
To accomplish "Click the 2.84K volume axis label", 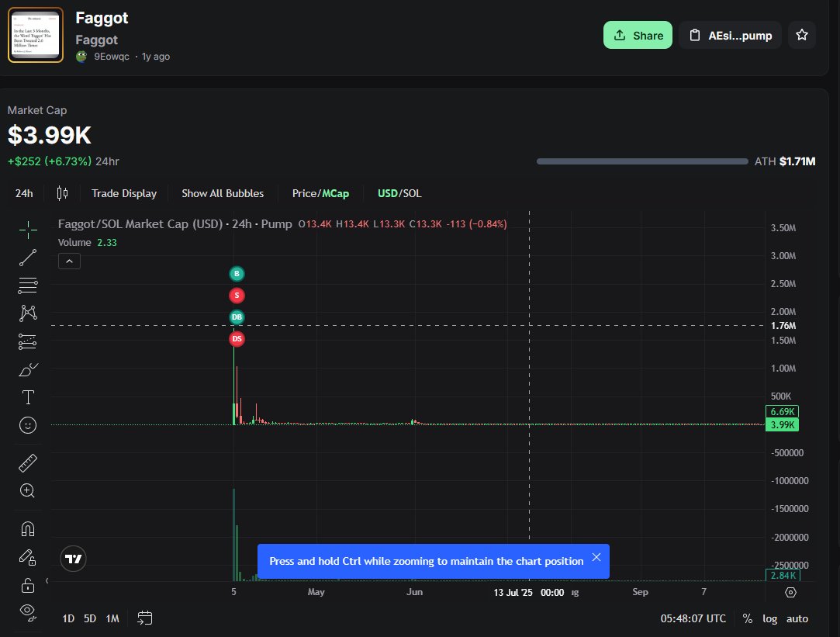I will 783,576.
